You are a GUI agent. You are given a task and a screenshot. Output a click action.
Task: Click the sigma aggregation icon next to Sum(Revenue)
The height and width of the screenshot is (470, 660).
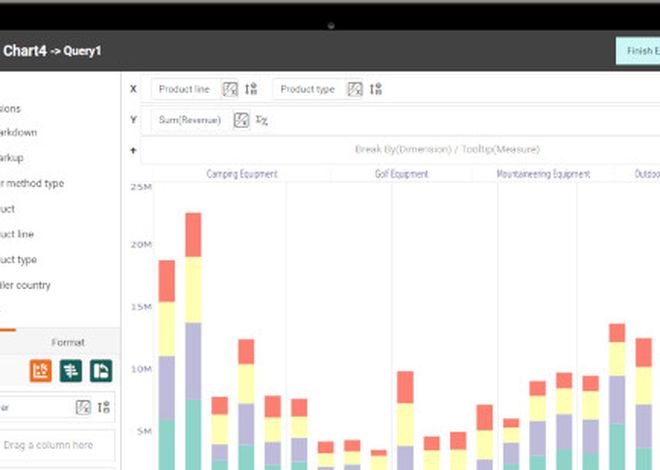(261, 120)
